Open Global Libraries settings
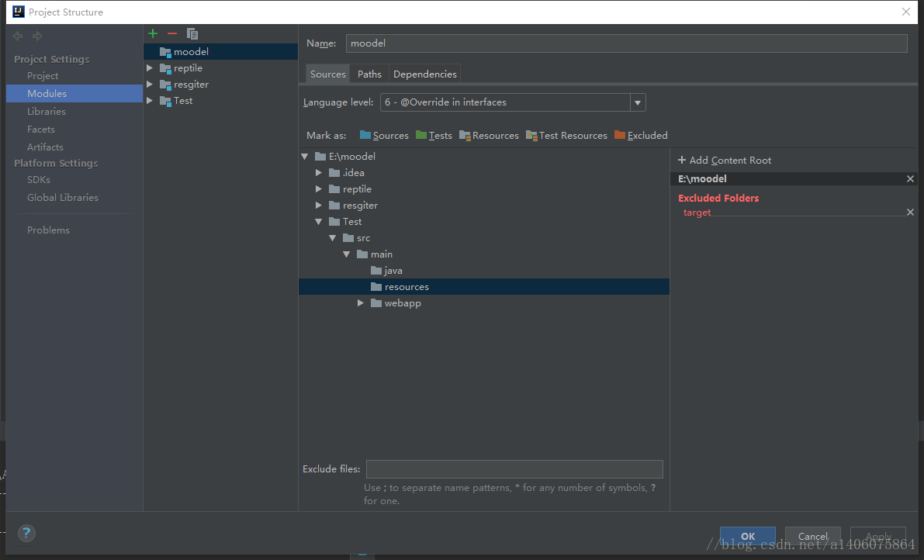 (x=63, y=198)
